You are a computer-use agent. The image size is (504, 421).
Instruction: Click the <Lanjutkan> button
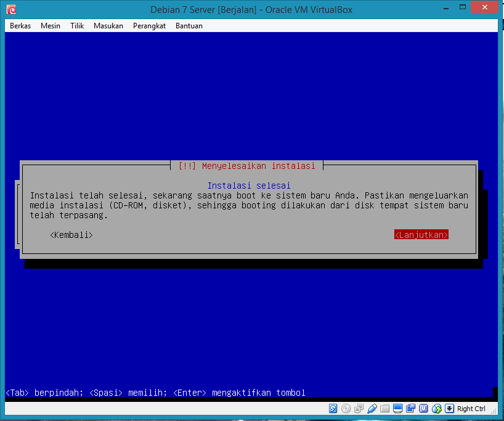pos(421,235)
